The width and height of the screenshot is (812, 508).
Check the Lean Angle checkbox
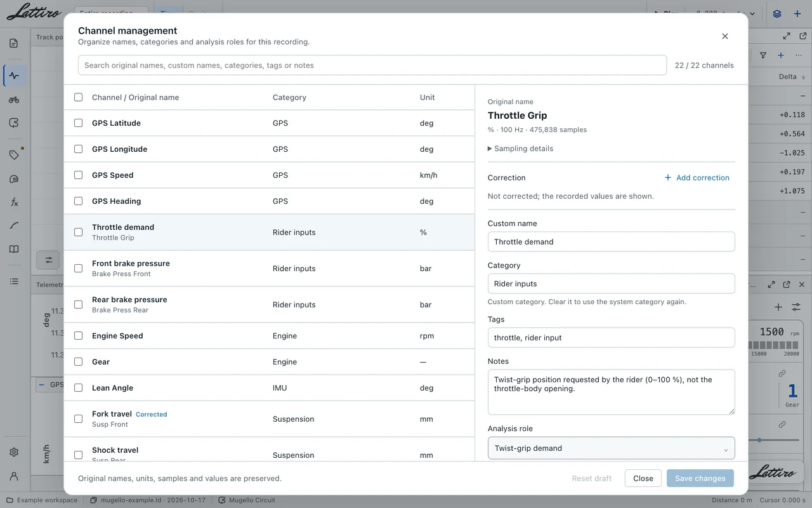78,388
